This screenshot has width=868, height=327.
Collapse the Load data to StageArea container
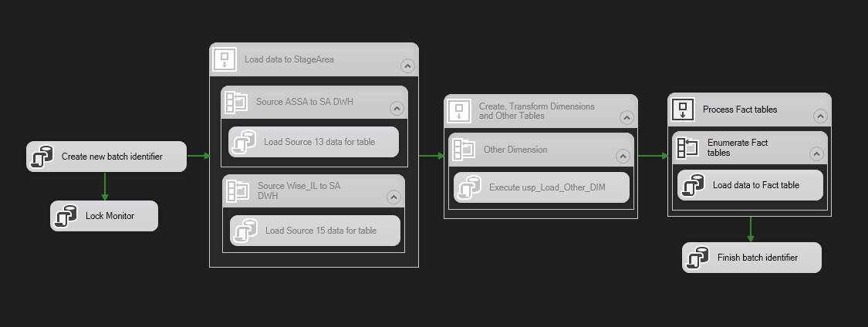[x=406, y=66]
